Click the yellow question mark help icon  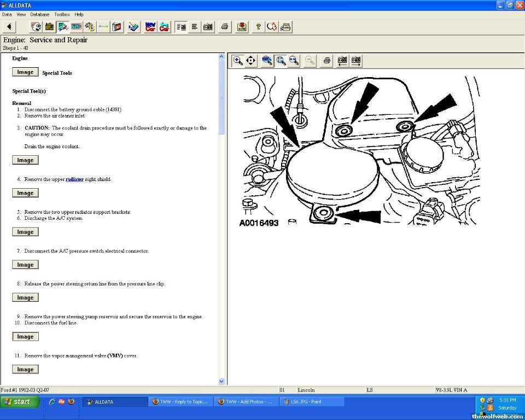tap(258, 27)
